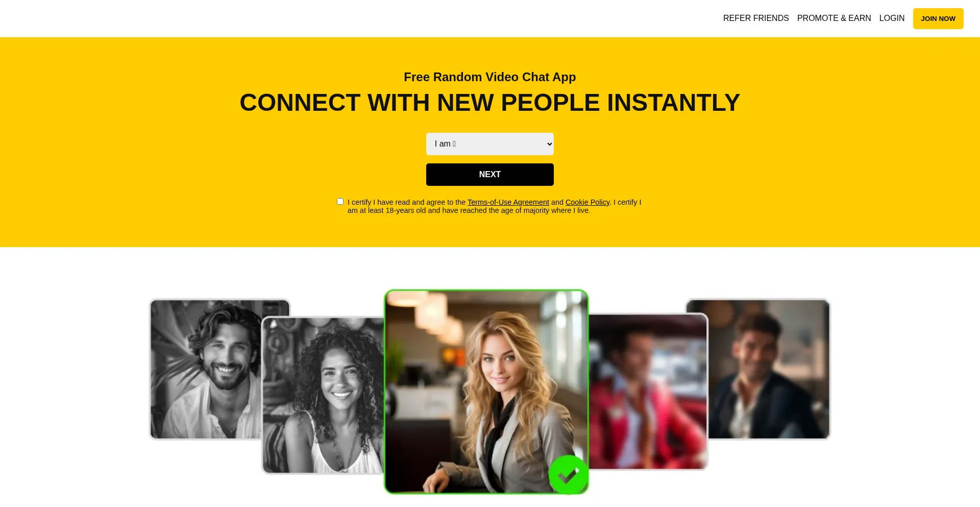Click the blonde woman highlighted photo

click(x=486, y=392)
